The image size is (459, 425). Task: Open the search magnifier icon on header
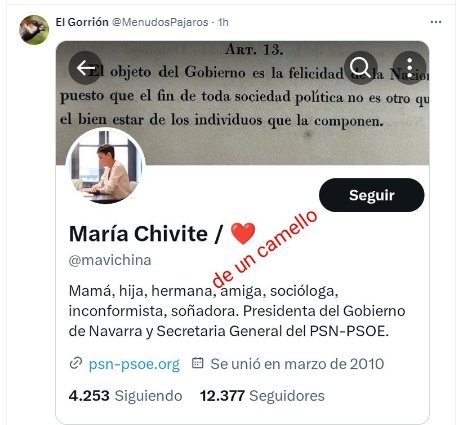(360, 68)
